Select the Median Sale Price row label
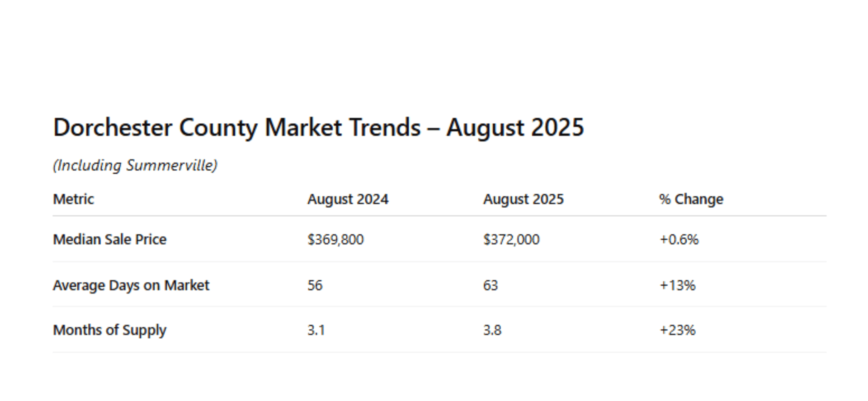The image size is (868, 401). point(110,239)
